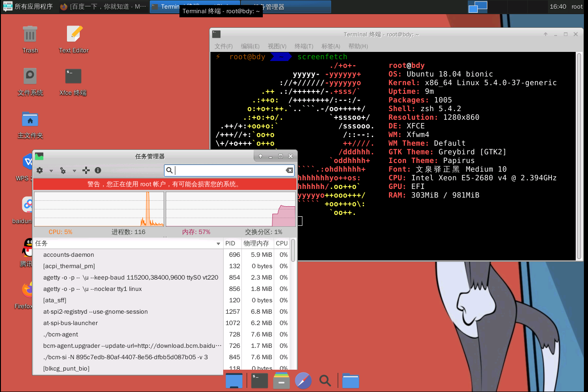Select the ./bcm-si -N process row
The image size is (588, 392).
tap(161, 357)
